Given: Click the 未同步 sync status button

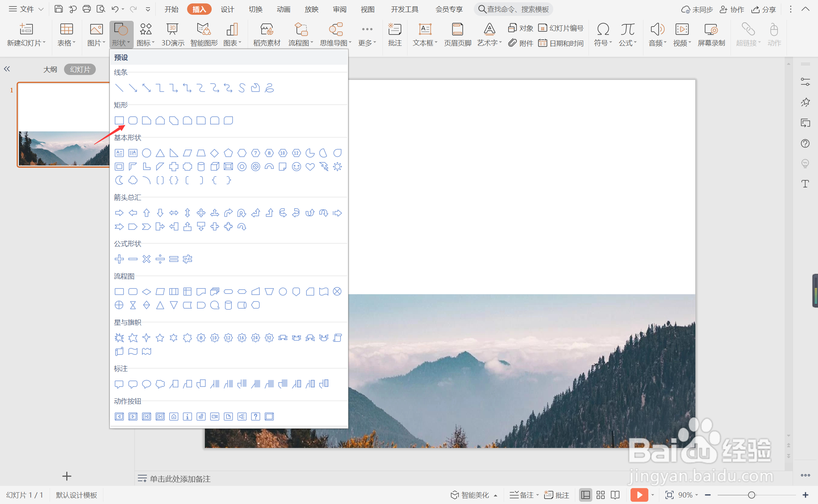Looking at the screenshot, I should [x=697, y=9].
